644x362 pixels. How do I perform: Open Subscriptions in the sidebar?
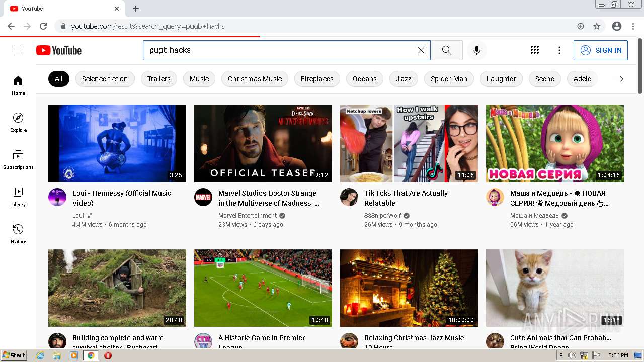(18, 159)
